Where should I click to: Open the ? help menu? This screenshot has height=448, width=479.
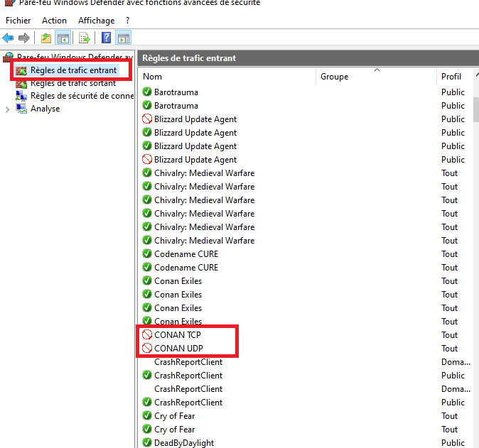127,21
